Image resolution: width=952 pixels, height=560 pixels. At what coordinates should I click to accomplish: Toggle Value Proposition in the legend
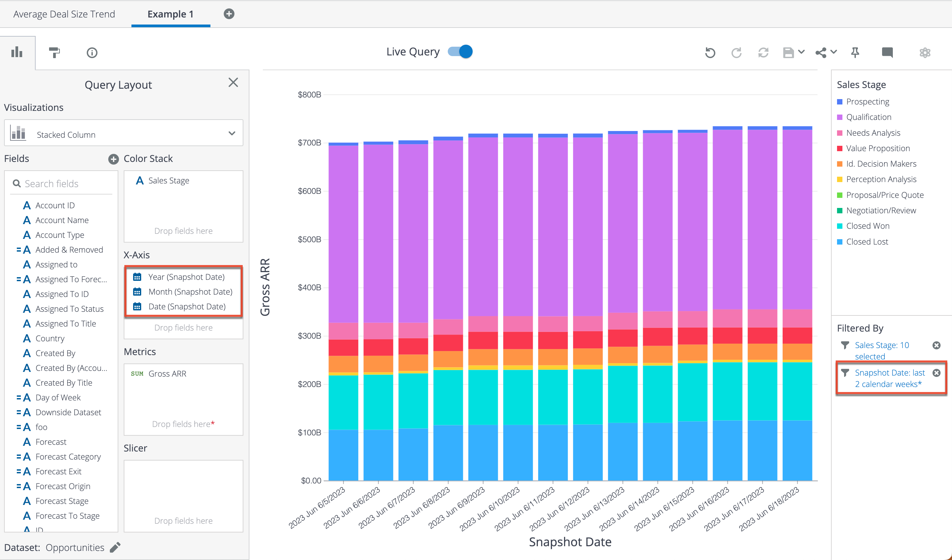tap(873, 148)
